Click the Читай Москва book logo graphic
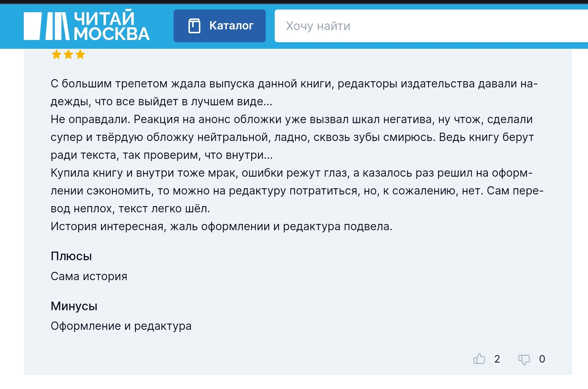Image resolution: width=588 pixels, height=389 pixels. [47, 26]
